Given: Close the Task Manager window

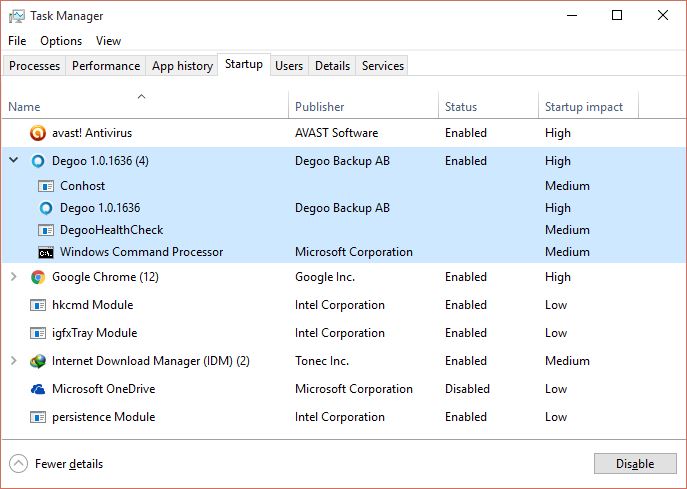Looking at the screenshot, I should click(x=662, y=15).
